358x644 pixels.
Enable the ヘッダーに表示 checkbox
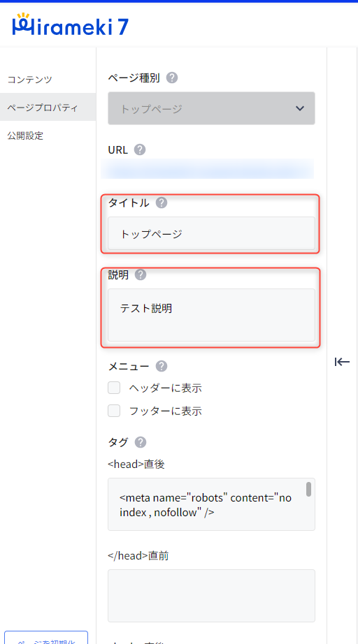pyautogui.click(x=114, y=388)
